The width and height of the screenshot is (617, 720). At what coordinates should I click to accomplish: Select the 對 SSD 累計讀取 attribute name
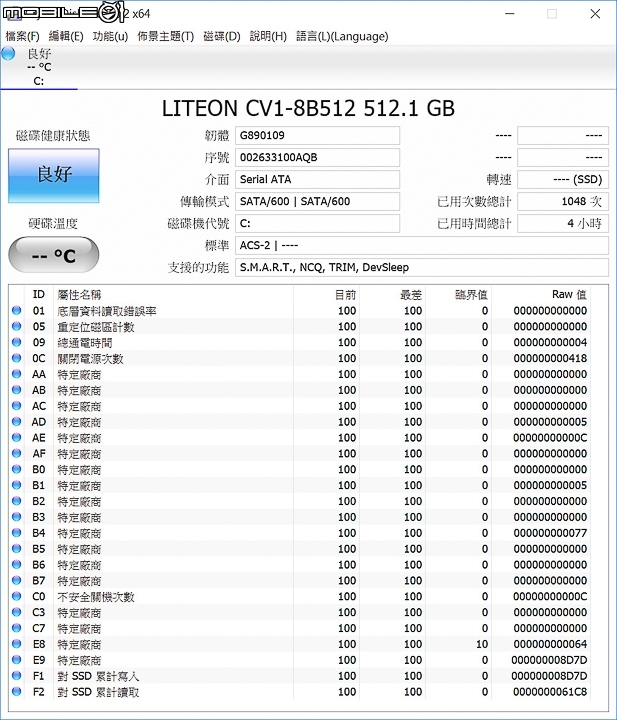click(x=98, y=692)
